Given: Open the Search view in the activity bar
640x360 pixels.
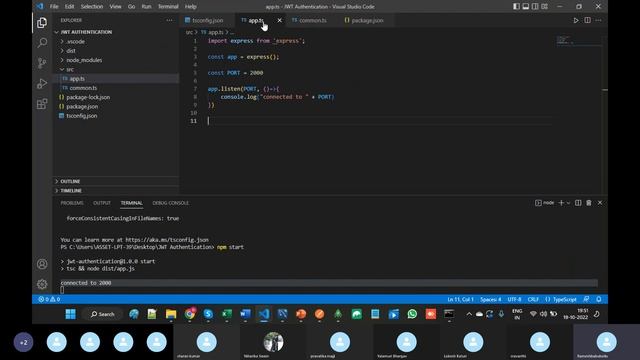Looking at the screenshot, I should pyautogui.click(x=42, y=43).
